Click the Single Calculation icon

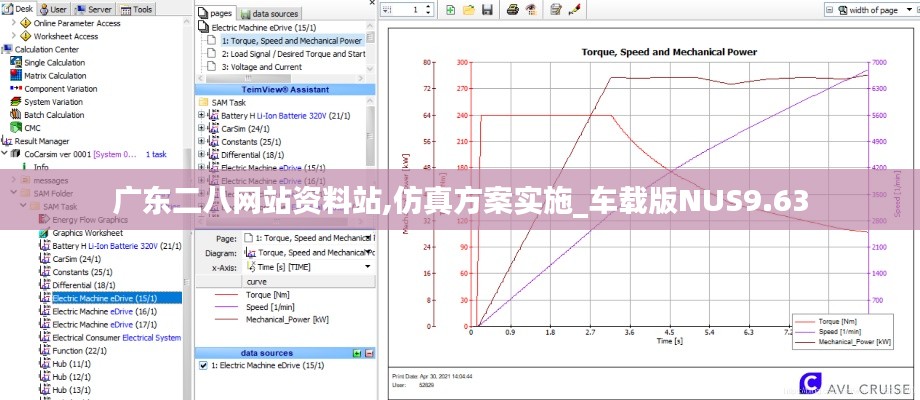point(16,62)
